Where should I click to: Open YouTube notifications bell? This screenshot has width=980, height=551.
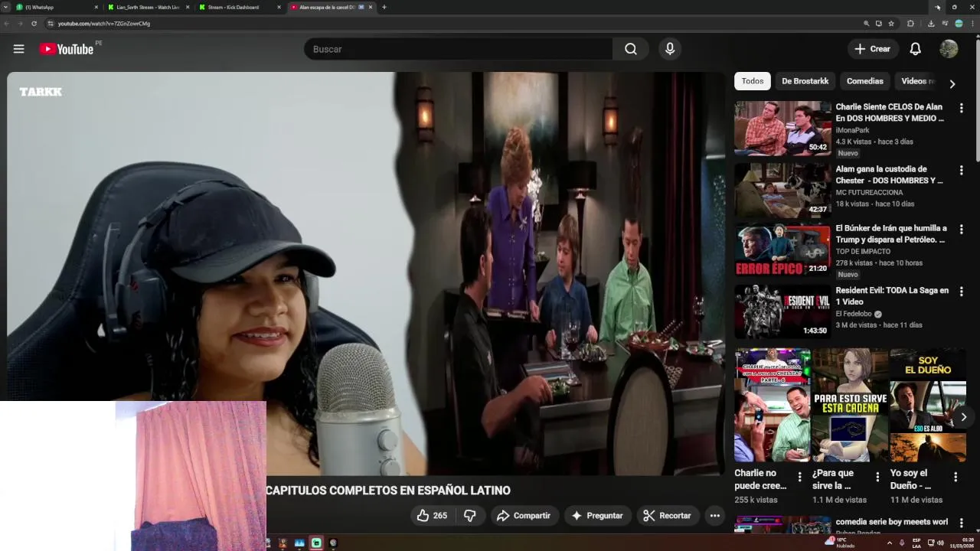pos(915,49)
